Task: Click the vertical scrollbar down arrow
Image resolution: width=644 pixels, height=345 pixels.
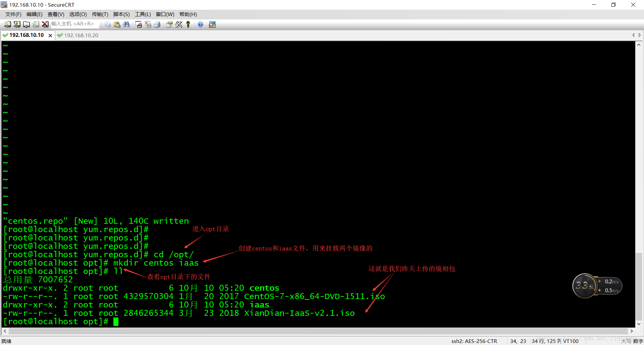Action: (x=639, y=324)
